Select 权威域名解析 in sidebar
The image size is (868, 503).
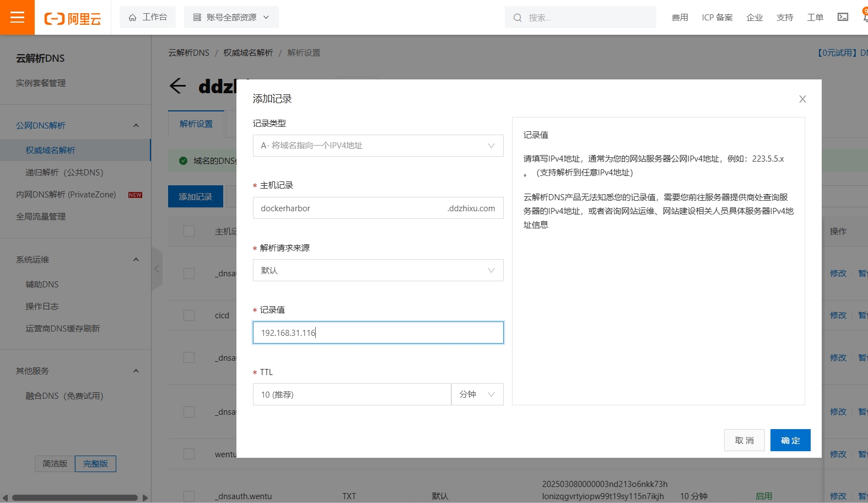(75, 150)
